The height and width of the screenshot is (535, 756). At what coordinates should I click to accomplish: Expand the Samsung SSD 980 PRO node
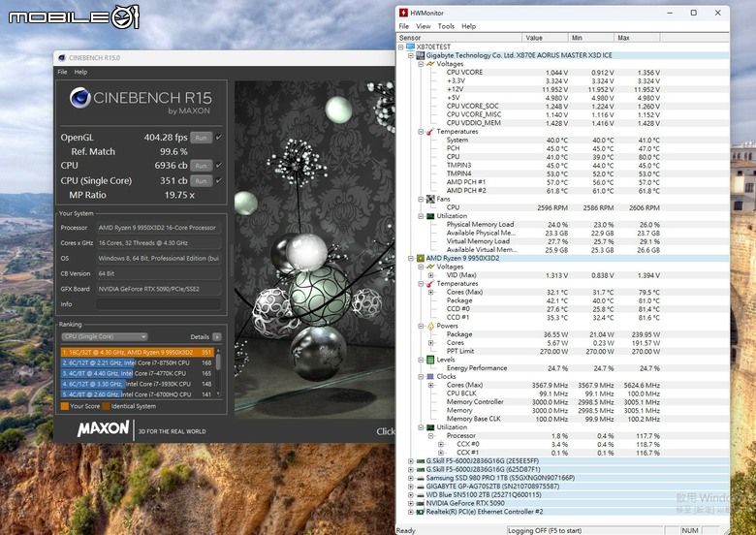[411, 478]
